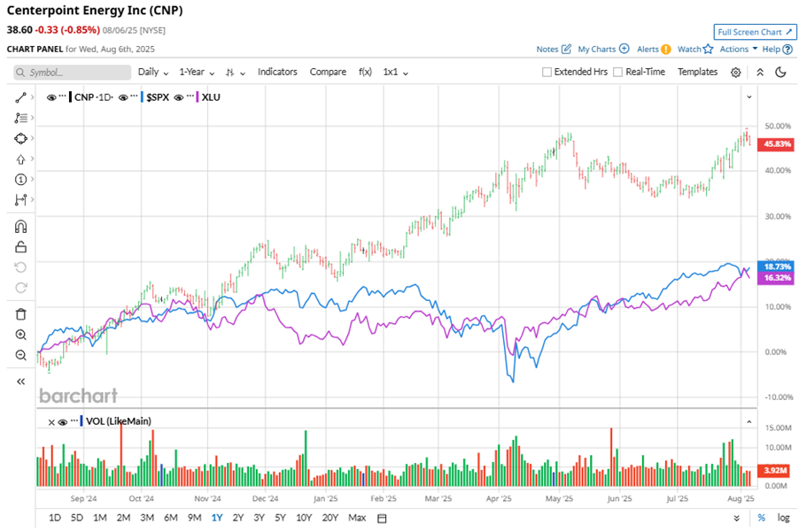Open chart settings gear icon
799x532 pixels.
[735, 73]
